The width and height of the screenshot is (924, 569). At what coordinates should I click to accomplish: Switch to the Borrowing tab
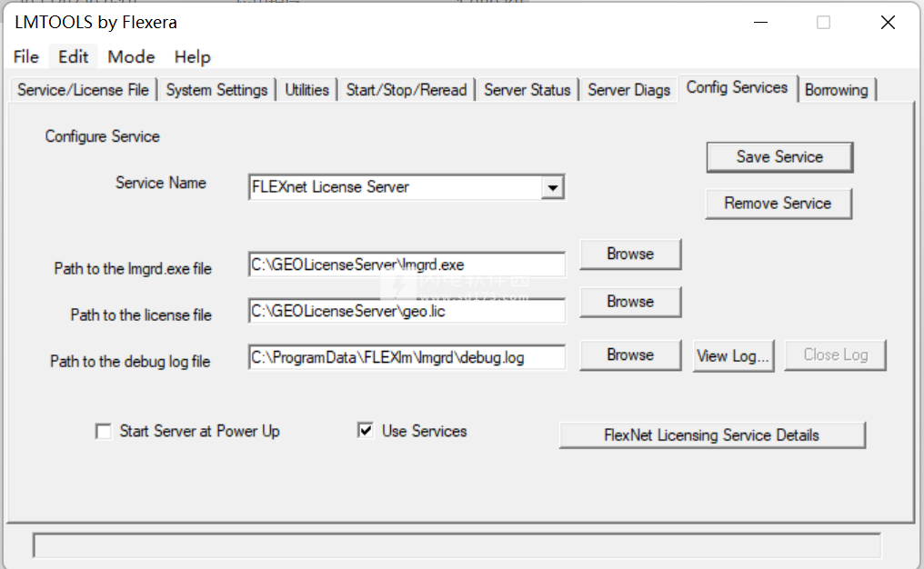(x=836, y=90)
